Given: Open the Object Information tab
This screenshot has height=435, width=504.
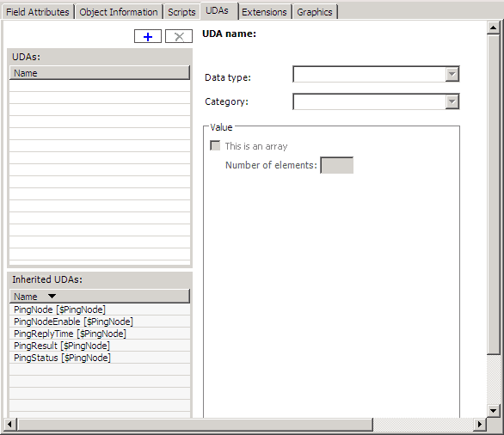Looking at the screenshot, I should pos(119,12).
